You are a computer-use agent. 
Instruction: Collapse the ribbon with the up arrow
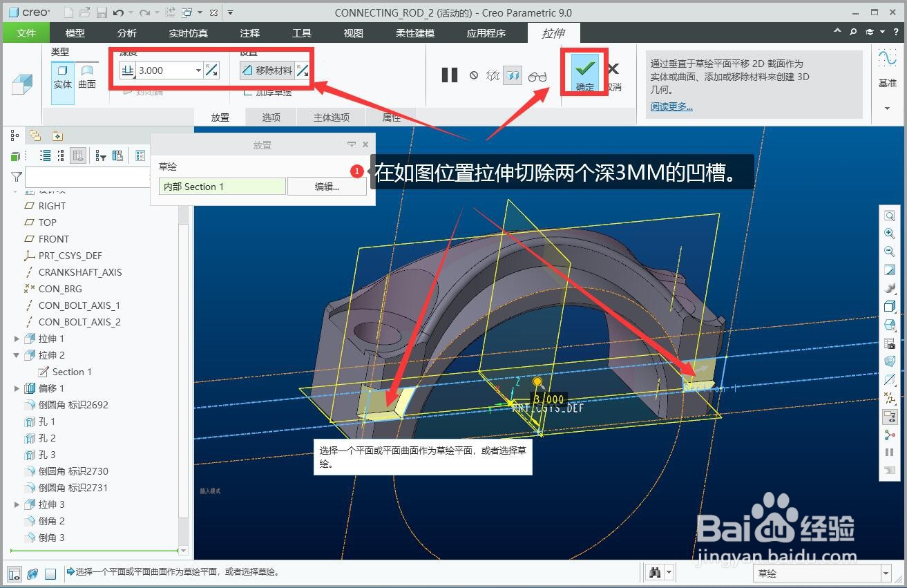838,32
